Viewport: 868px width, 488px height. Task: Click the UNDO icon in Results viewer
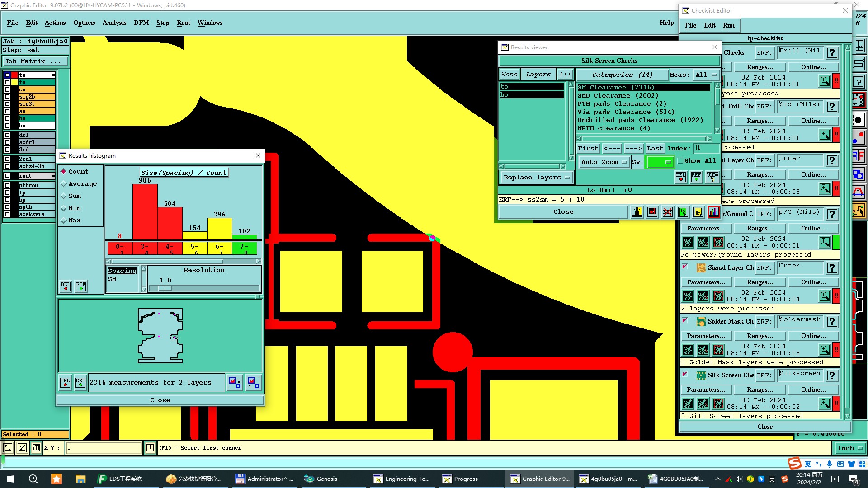click(x=712, y=177)
